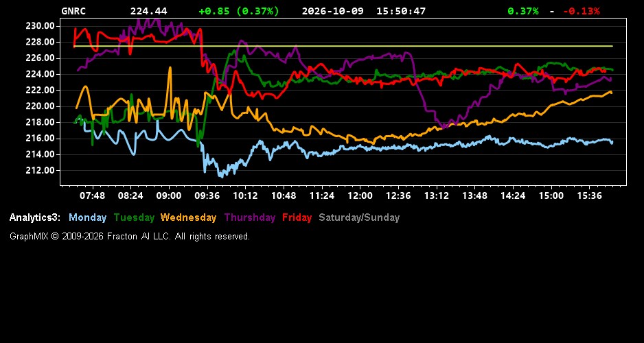Click the 15:00 time axis label
Viewport: 644px width, 343px height.
click(x=551, y=196)
